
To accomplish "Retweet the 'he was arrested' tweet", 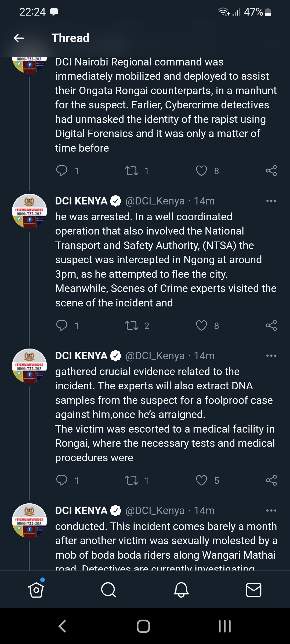I will click(x=132, y=325).
